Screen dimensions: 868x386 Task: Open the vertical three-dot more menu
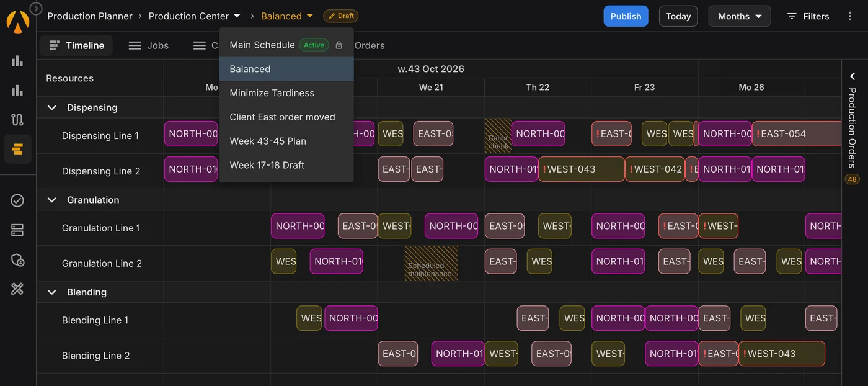[850, 16]
